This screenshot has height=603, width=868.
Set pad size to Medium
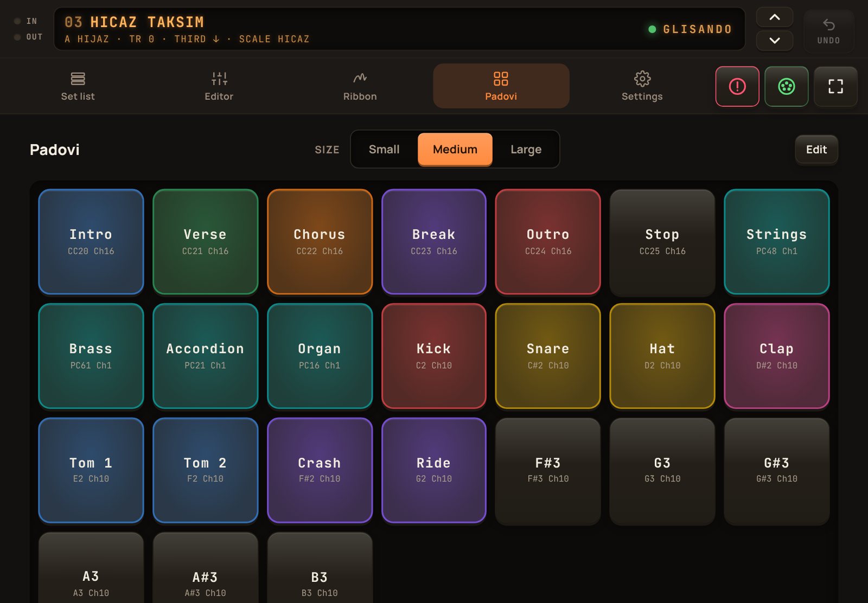point(455,149)
